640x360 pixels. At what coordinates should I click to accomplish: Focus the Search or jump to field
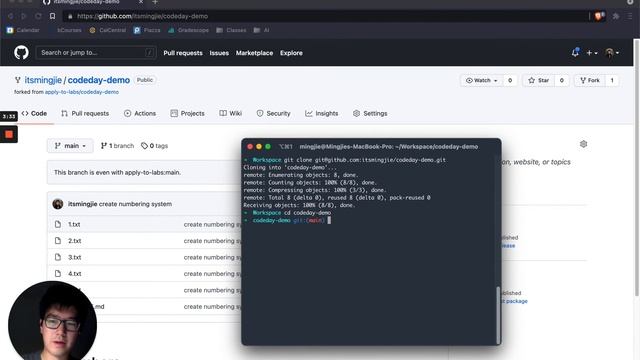pos(96,53)
